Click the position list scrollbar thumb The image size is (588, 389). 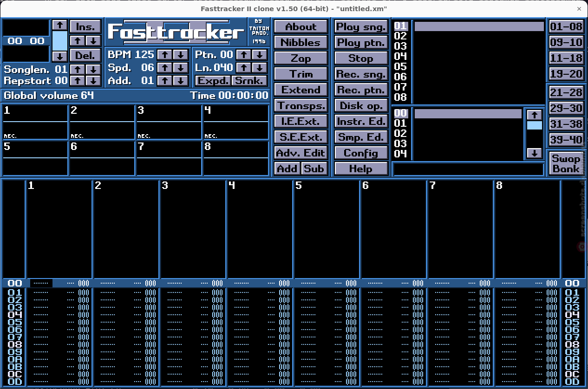(60, 41)
